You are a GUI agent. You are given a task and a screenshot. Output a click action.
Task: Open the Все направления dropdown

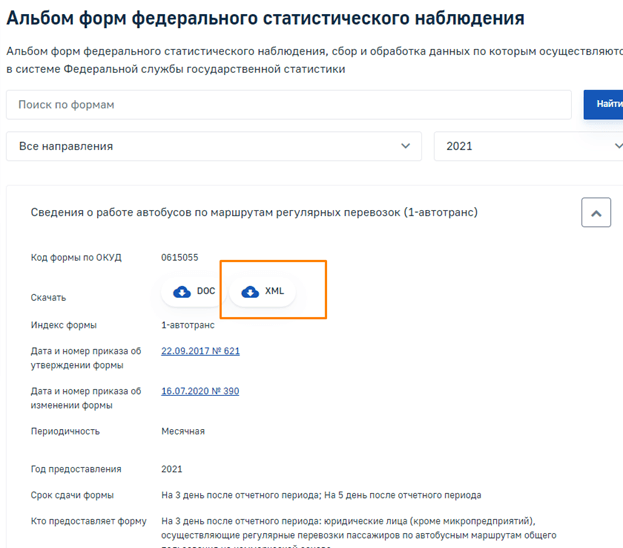(214, 146)
